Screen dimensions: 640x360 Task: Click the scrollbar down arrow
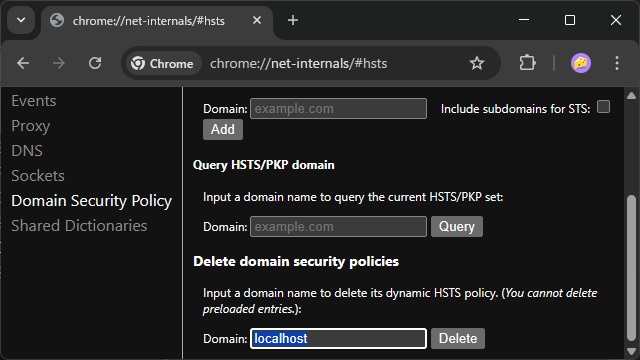coord(631,351)
